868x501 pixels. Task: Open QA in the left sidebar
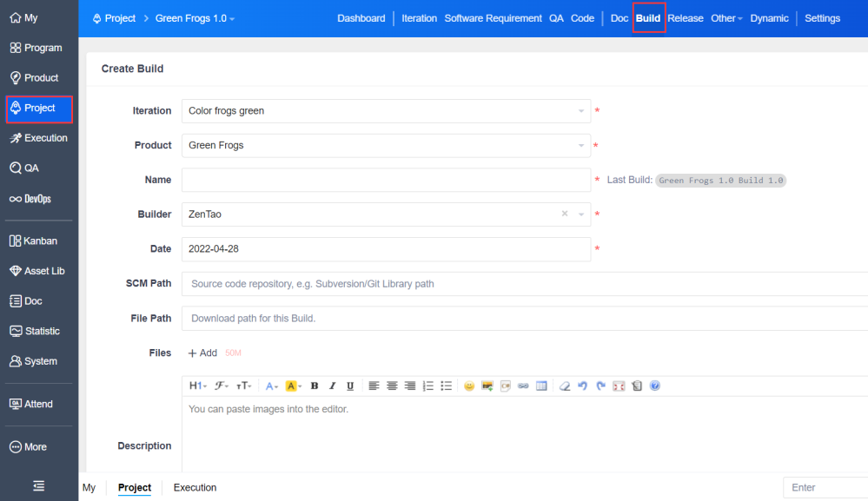click(x=31, y=168)
